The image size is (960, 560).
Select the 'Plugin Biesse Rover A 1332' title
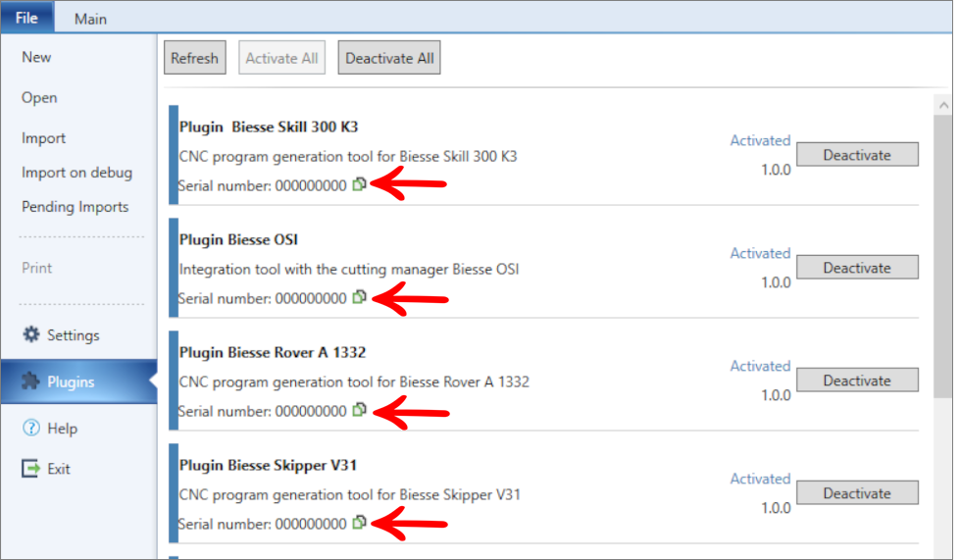pyautogui.click(x=273, y=352)
